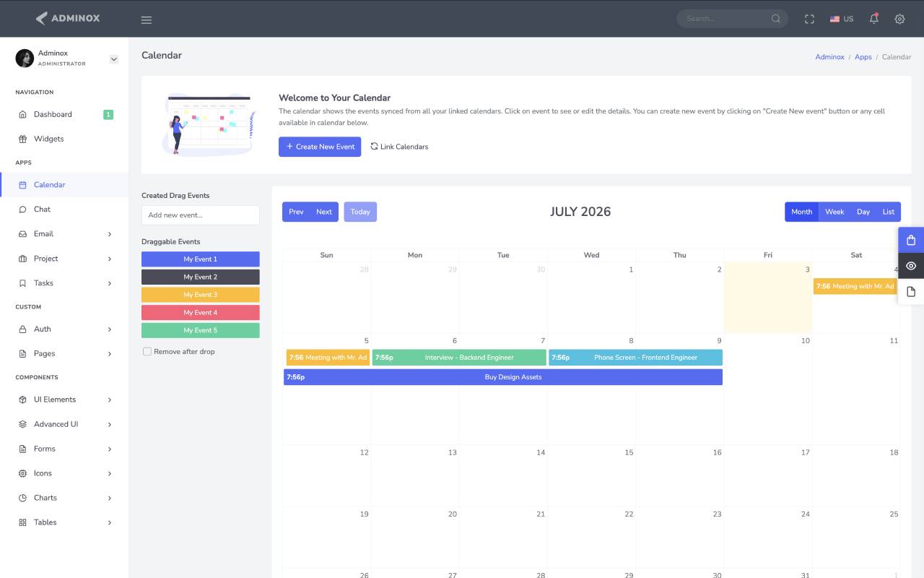Image resolution: width=924 pixels, height=578 pixels.
Task: Open the notifications bell
Action: [x=873, y=19]
